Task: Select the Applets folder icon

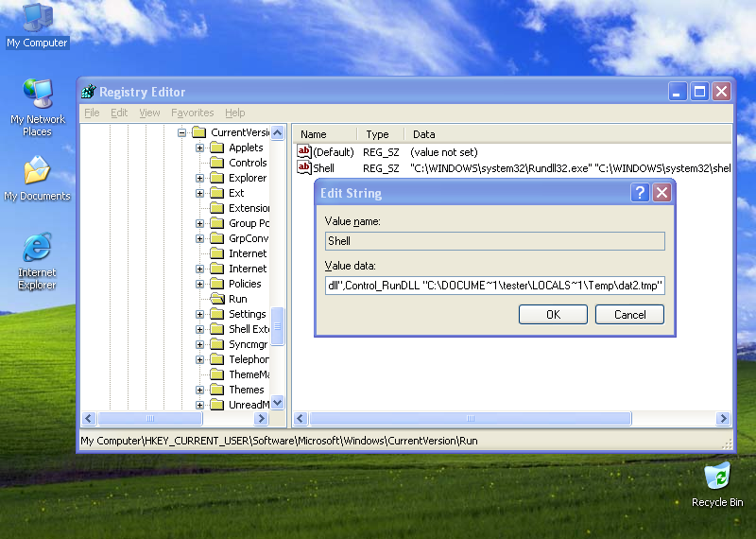Action: 217,148
